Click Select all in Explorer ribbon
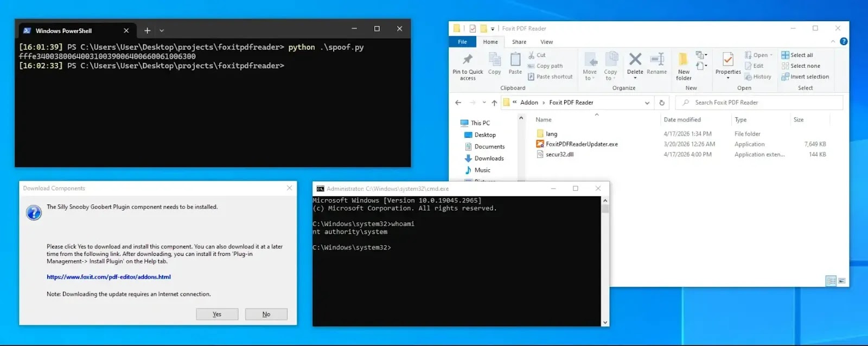868x346 pixels. tap(797, 55)
